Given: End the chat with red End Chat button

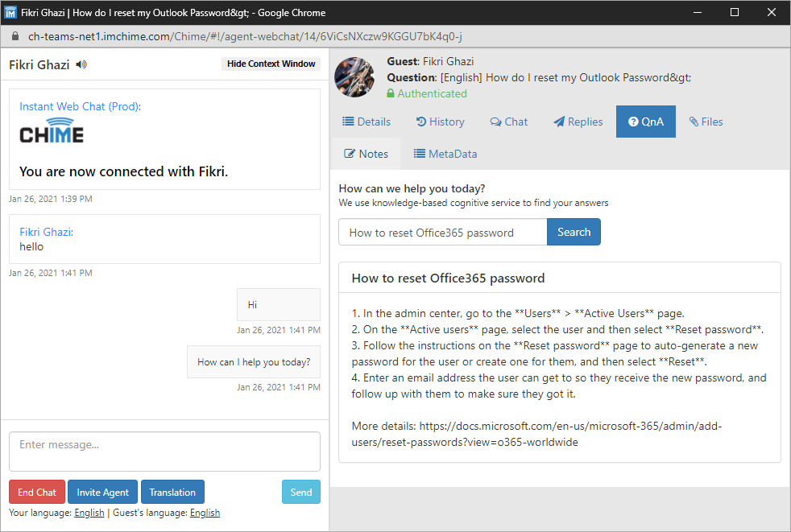Looking at the screenshot, I should [37, 493].
